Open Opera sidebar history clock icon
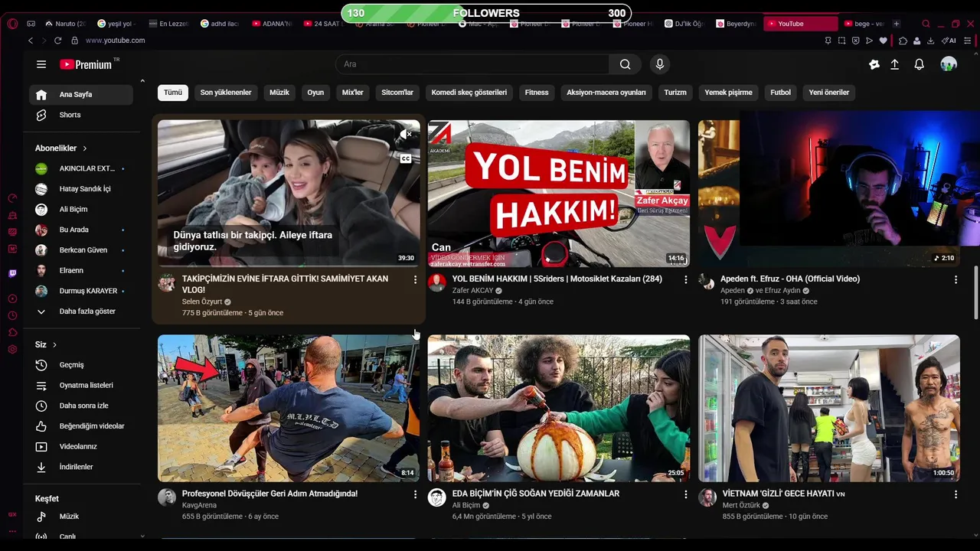The height and width of the screenshot is (551, 980). 12,315
